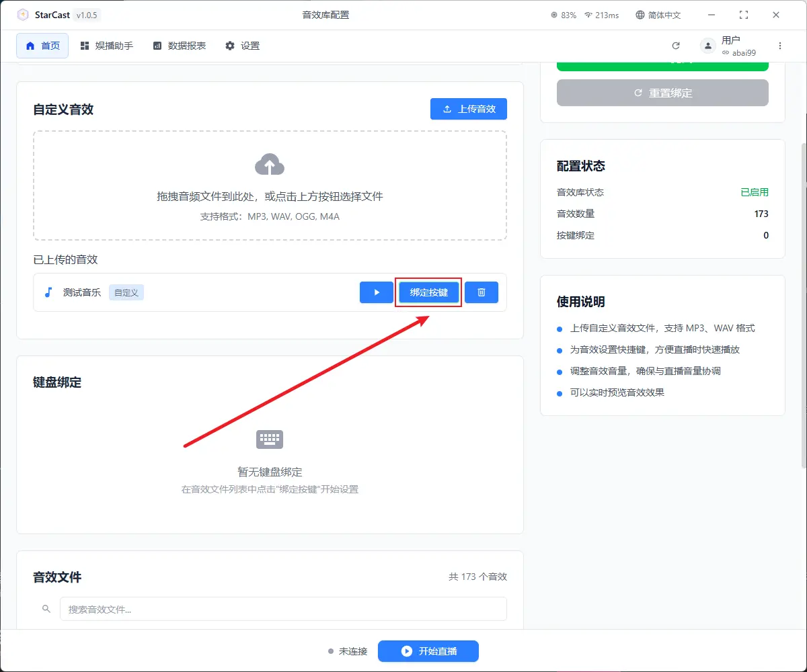This screenshot has height=672, width=807.
Task: Click the 213ms network latency indicator
Action: click(601, 15)
